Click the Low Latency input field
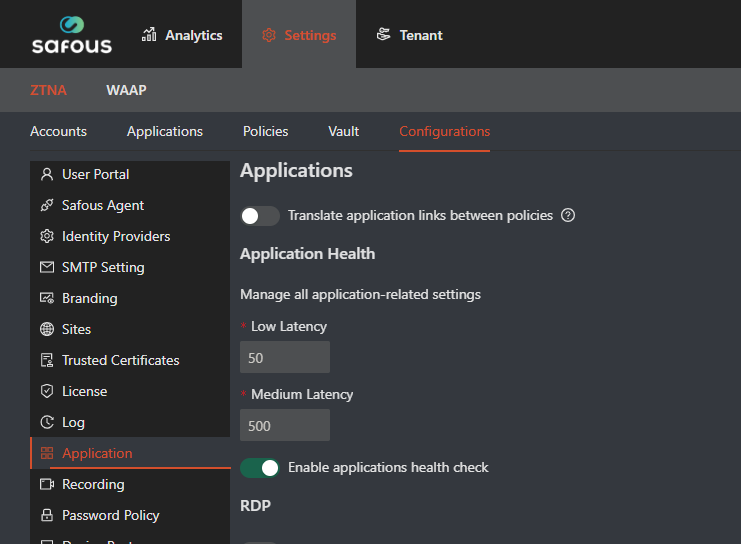Screen dimensions: 741x544 (x=285, y=357)
